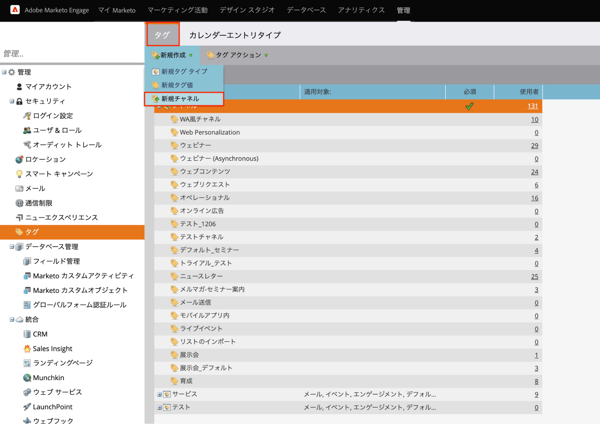Switch to the カレンダーエントリタイプ tab
This screenshot has width=600, height=424.
[235, 35]
